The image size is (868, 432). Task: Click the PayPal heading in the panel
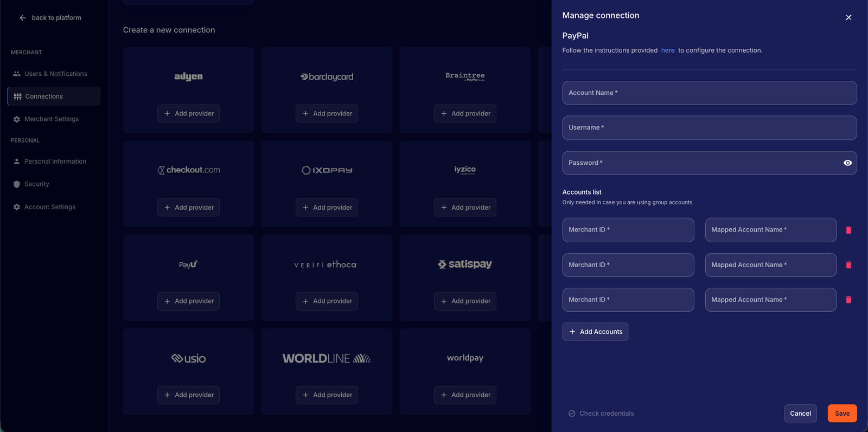pos(575,36)
